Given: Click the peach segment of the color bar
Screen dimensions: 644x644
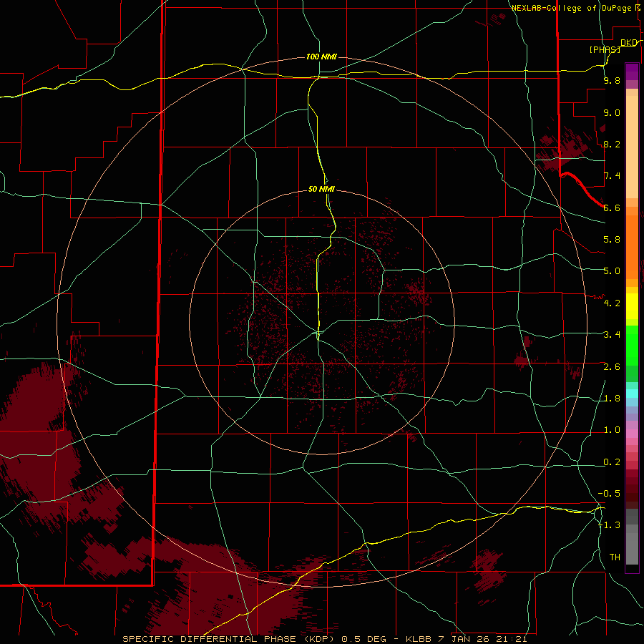Looking at the screenshot, I should click(x=632, y=148).
